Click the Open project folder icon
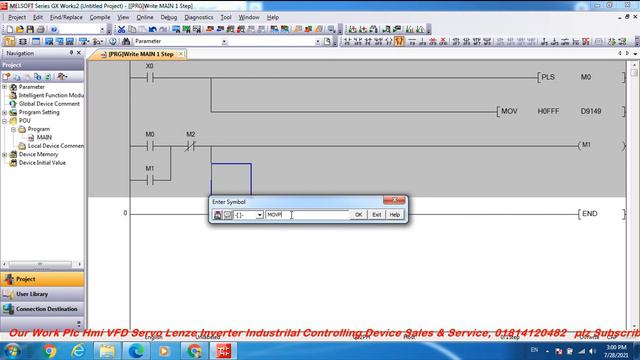Image resolution: width=640 pixels, height=360 pixels. coord(20,29)
